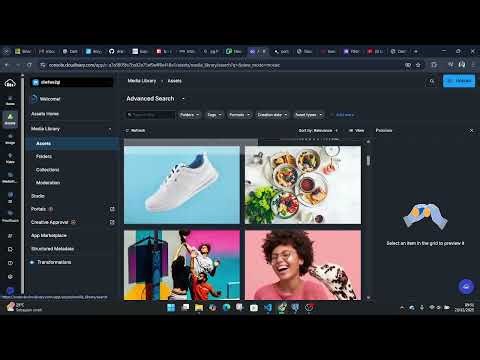This screenshot has height=360, width=480.
Task: Expand the Advanced Search dropdown arrow
Action: tap(183, 99)
